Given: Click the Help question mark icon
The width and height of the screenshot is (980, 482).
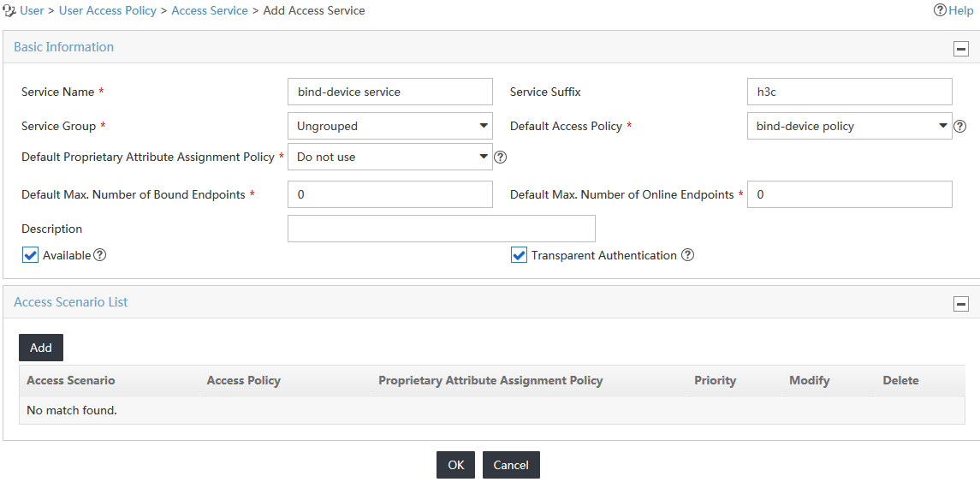Looking at the screenshot, I should 940,10.
